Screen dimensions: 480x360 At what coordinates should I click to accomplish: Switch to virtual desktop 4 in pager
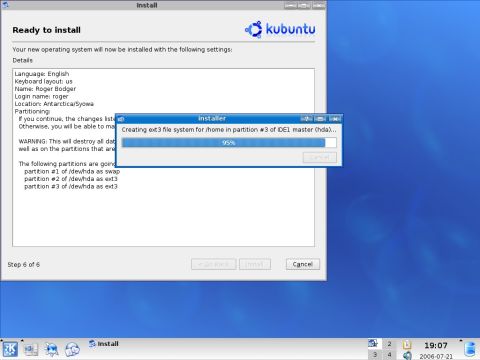pyautogui.click(x=389, y=354)
